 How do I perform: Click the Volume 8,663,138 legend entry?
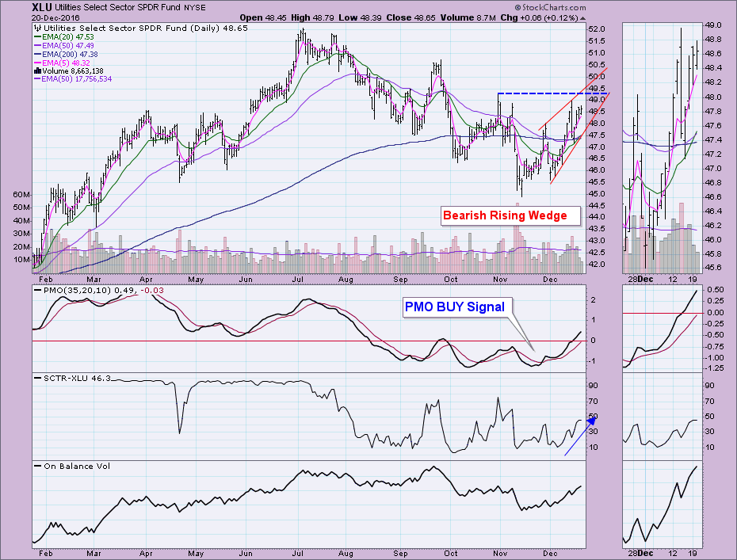pos(69,71)
